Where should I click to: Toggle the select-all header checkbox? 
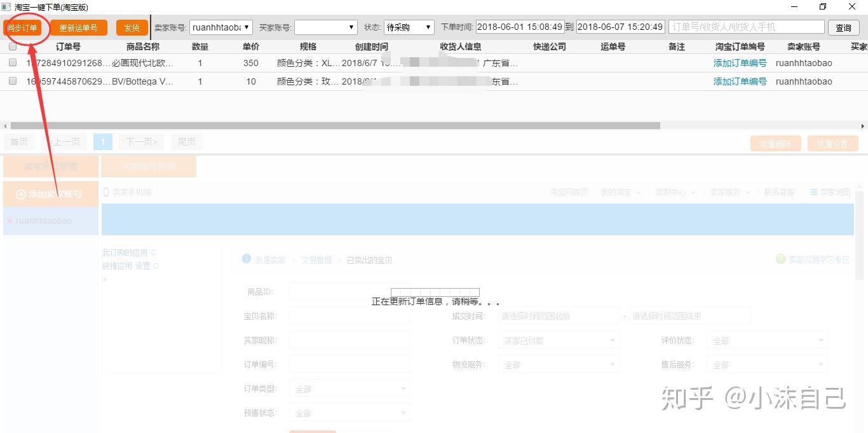tap(13, 46)
